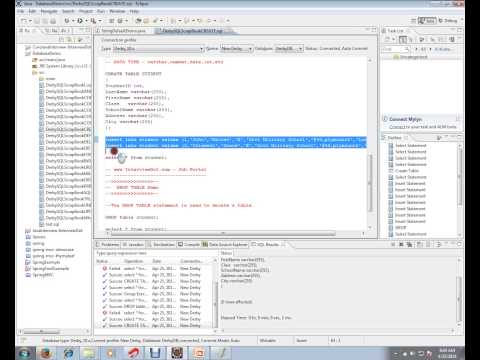Click the Debug bug toolbar icon
480x360 pixels.
pyautogui.click(x=67, y=21)
